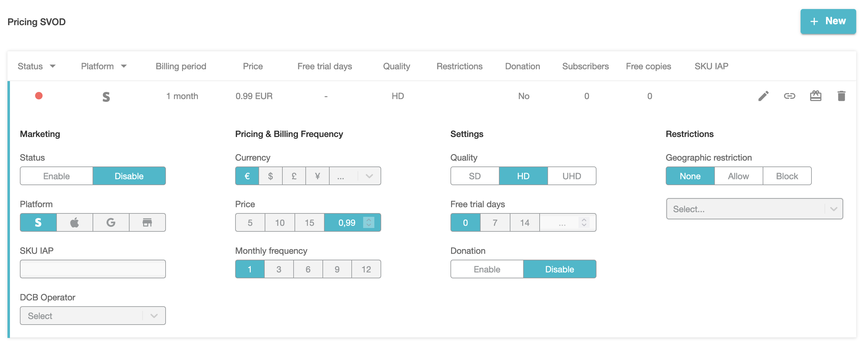
Task: Delete the pricing with the trash icon
Action: tap(841, 96)
